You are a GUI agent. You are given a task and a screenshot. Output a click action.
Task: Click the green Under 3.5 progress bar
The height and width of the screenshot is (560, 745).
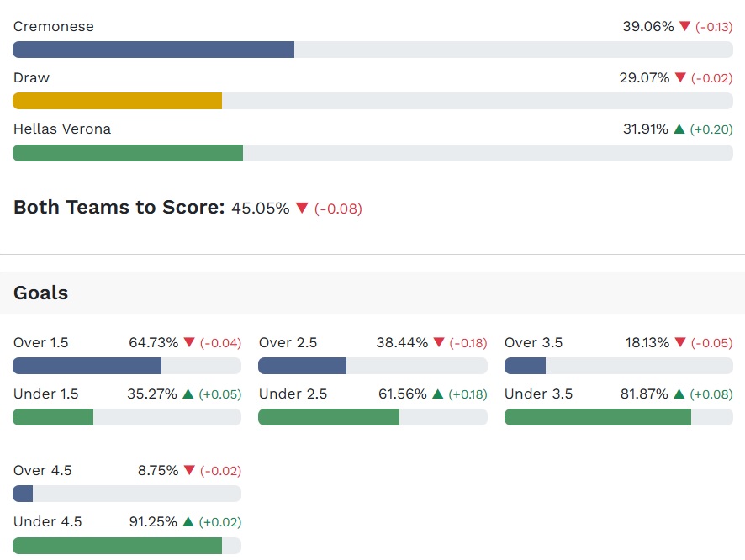point(597,417)
